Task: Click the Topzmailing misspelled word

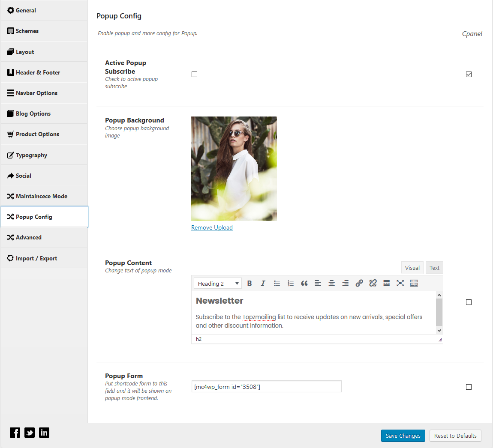Action: [x=259, y=317]
